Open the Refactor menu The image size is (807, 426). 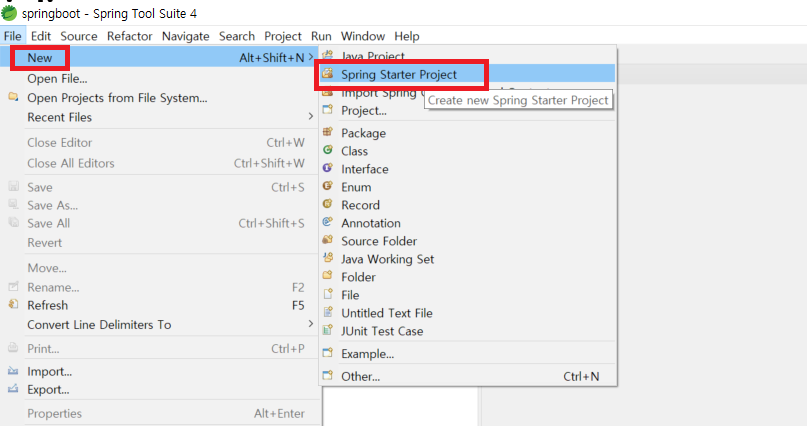pos(130,36)
